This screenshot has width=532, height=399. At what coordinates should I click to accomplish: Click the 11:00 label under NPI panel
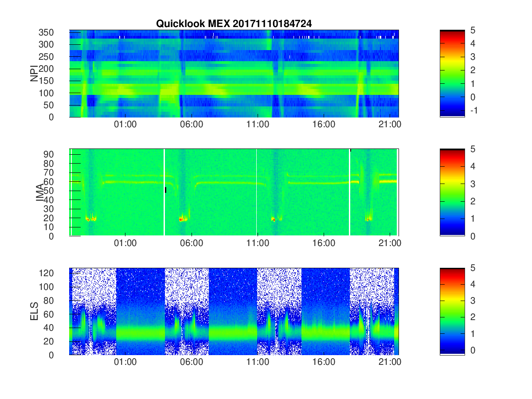point(258,125)
